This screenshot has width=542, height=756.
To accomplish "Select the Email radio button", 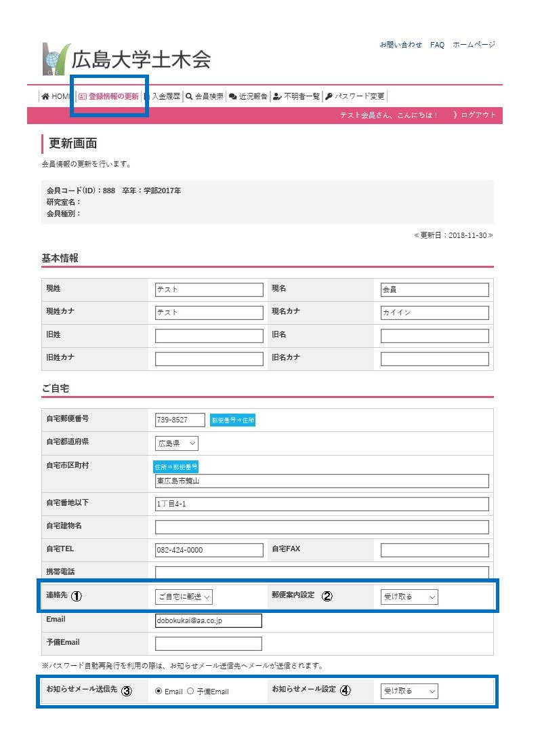I will [x=159, y=692].
